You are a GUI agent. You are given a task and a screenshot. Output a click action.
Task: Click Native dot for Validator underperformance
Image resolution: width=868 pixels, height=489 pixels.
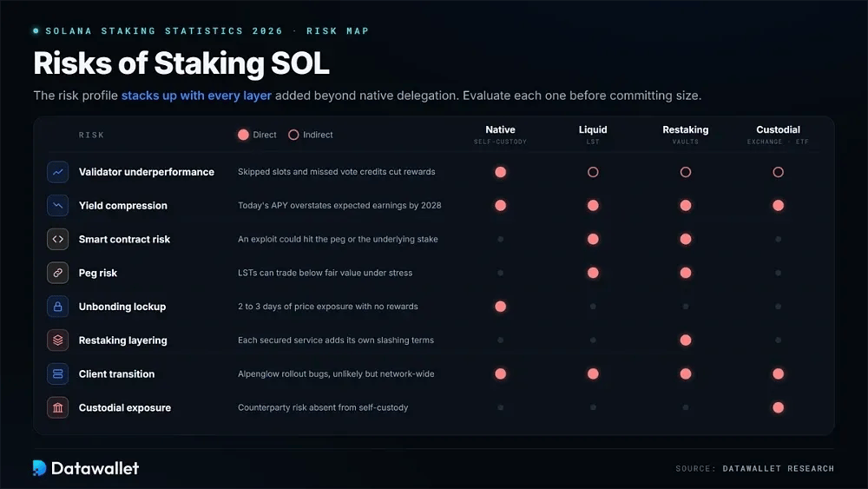coord(501,172)
